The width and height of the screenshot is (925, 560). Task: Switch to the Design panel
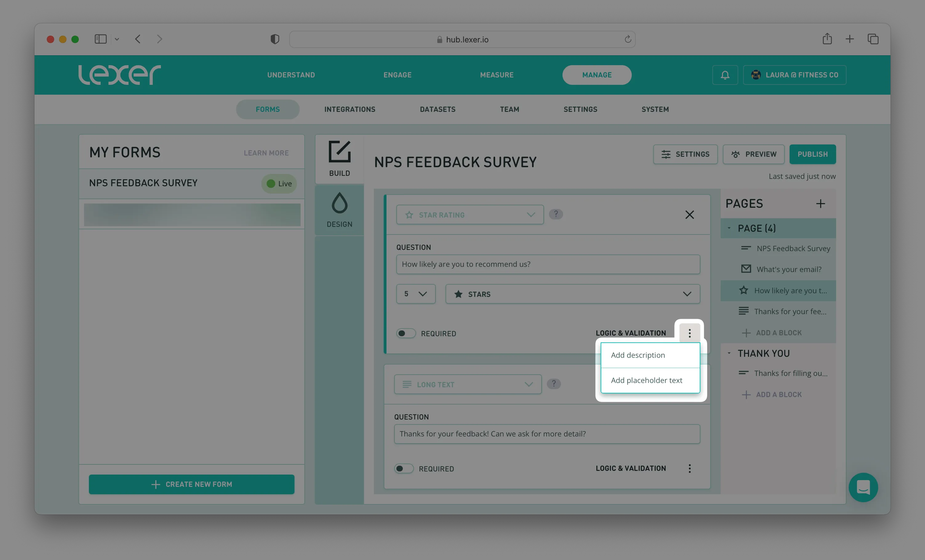(339, 210)
